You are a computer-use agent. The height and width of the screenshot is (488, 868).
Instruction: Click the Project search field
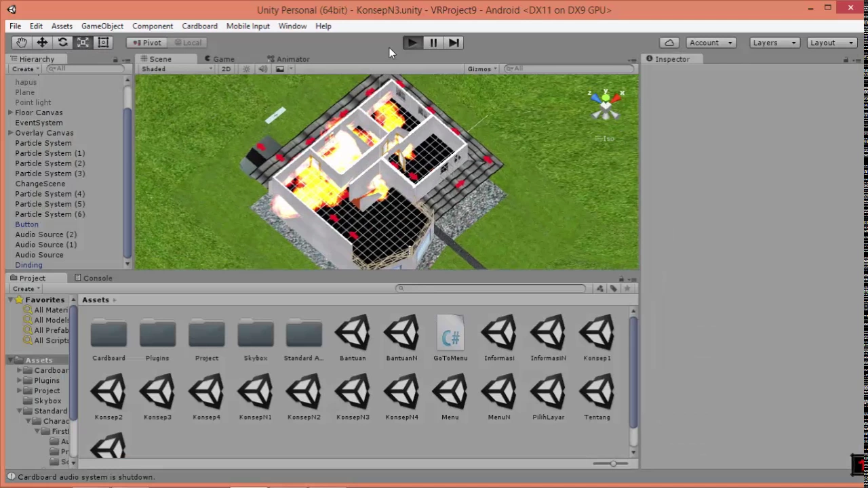pos(491,289)
